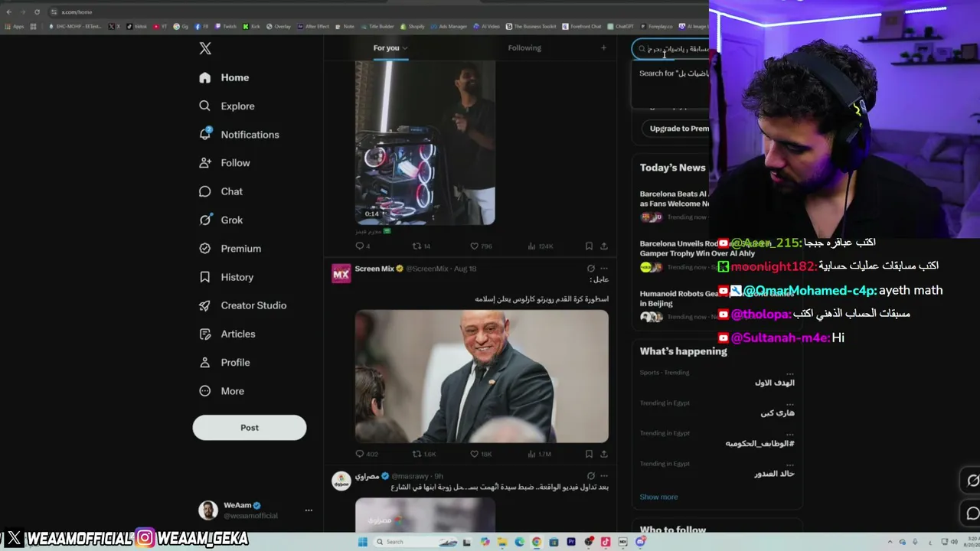Like the video post with 796 likes
Viewport: 980px width, 551px height.
481,246
